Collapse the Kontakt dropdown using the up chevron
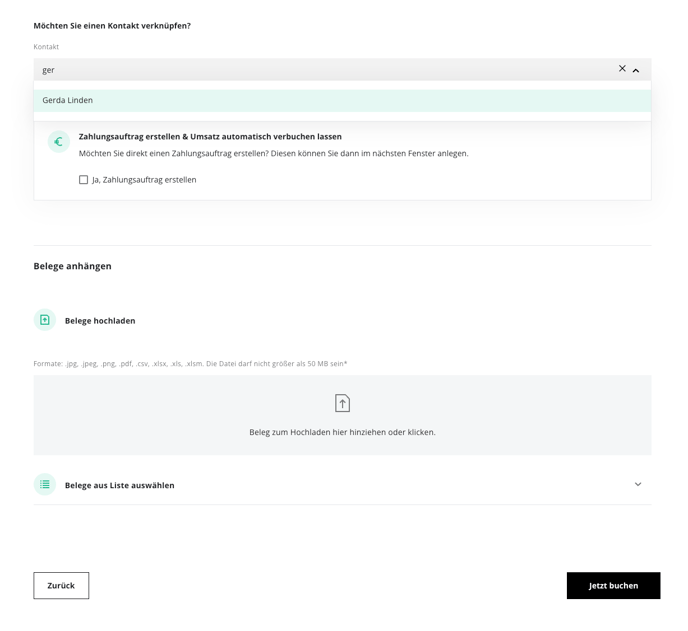 pos(636,70)
